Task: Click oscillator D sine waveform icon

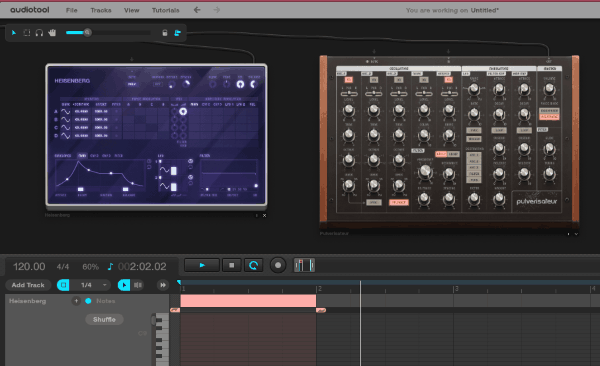Action: coord(65,136)
